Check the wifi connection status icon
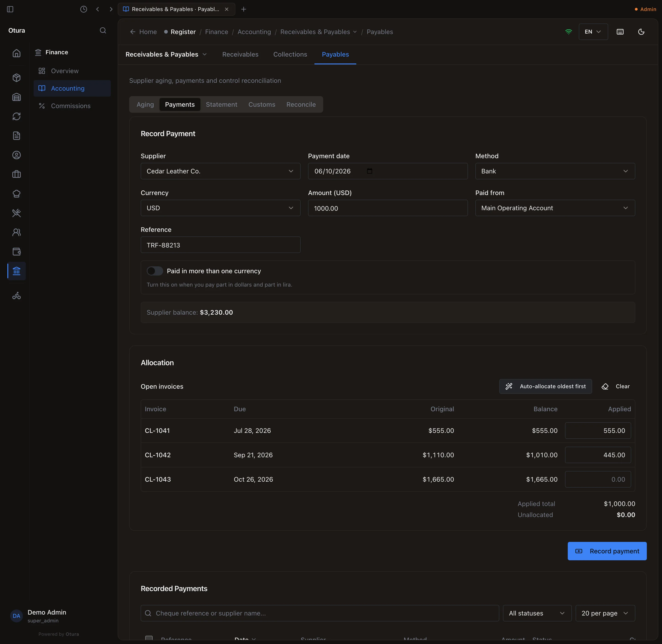The width and height of the screenshot is (662, 644). (x=569, y=32)
